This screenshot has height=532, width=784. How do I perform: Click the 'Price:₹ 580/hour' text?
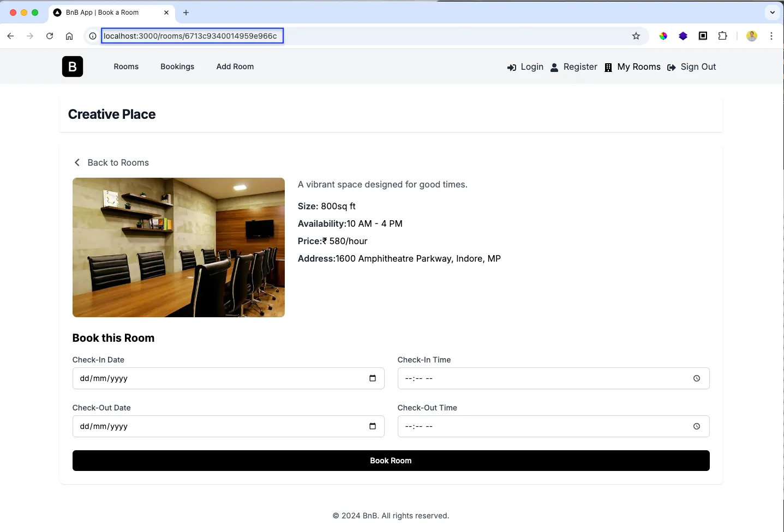pos(333,241)
